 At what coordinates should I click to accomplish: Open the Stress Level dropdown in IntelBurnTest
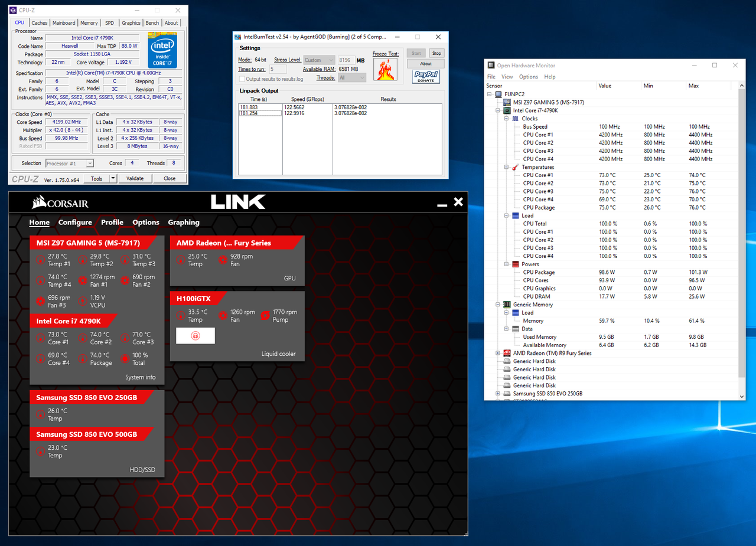click(319, 60)
